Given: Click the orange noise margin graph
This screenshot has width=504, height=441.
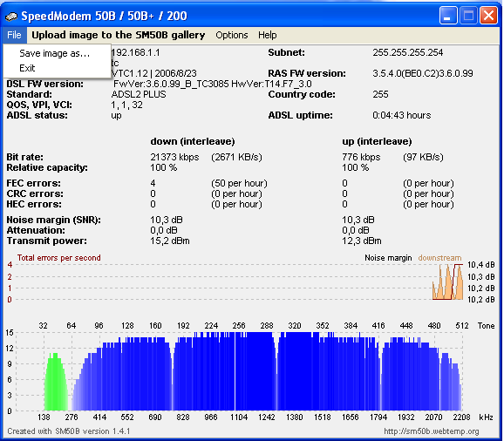Looking at the screenshot, I should click(447, 282).
